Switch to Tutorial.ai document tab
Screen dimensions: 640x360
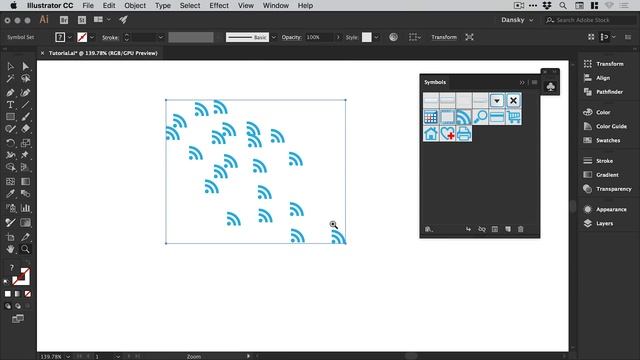pyautogui.click(x=103, y=53)
